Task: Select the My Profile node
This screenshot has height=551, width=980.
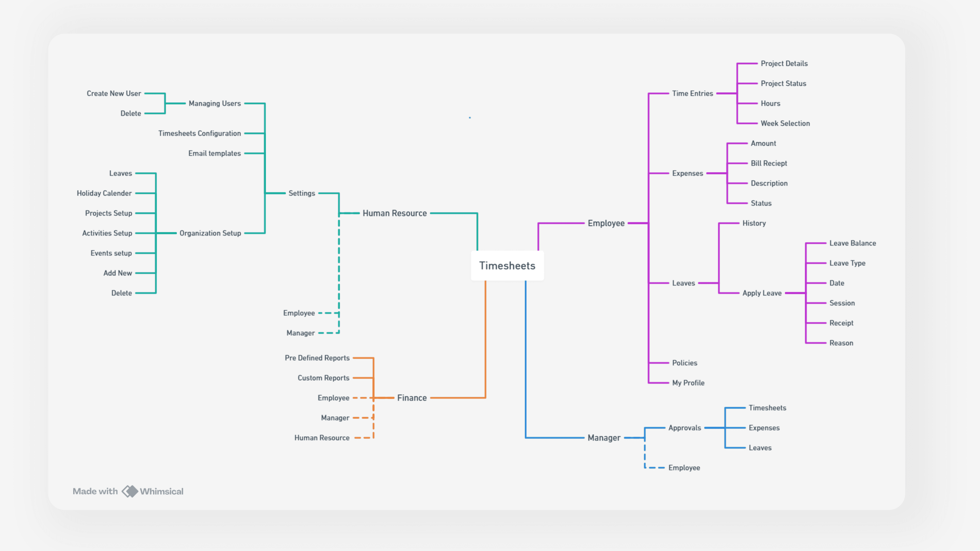Action: tap(688, 383)
